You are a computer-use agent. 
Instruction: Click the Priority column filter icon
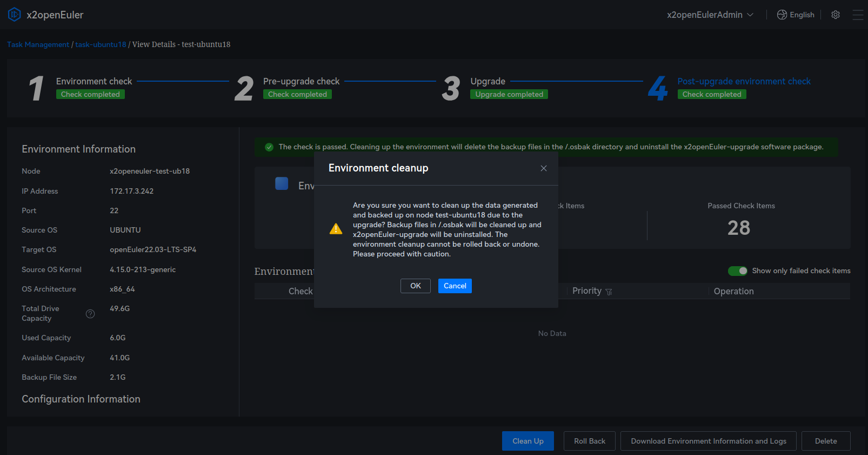pos(609,292)
